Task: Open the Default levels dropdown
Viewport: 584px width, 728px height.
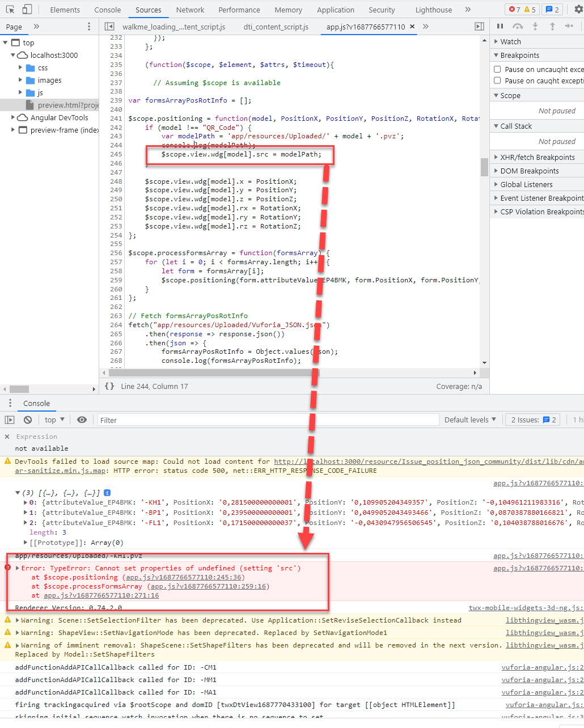Action: click(470, 420)
